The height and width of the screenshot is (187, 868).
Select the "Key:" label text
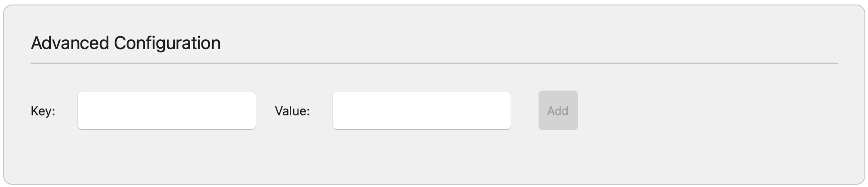[x=43, y=111]
